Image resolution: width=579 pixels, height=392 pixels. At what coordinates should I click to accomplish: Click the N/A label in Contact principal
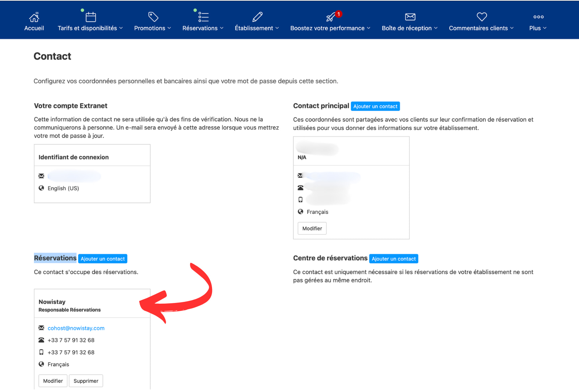[302, 157]
